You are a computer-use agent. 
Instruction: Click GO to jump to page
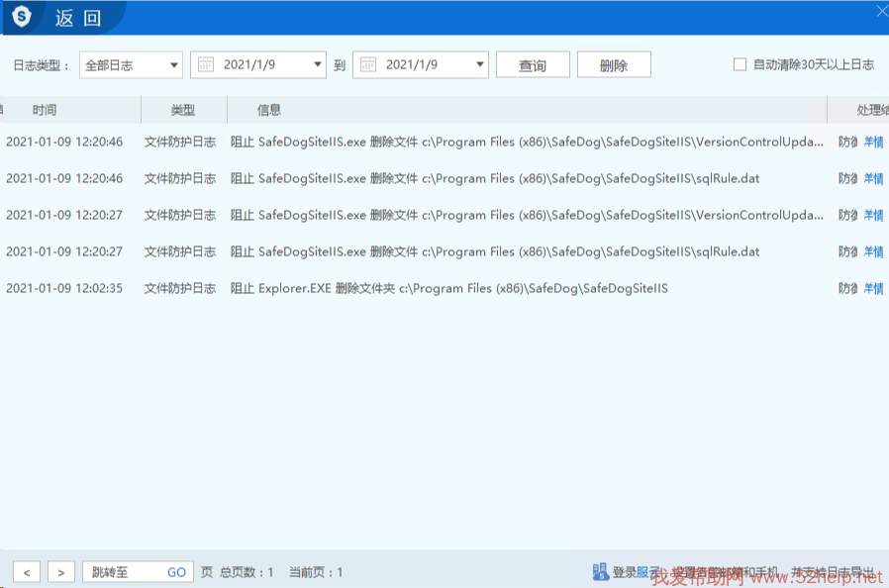(176, 572)
